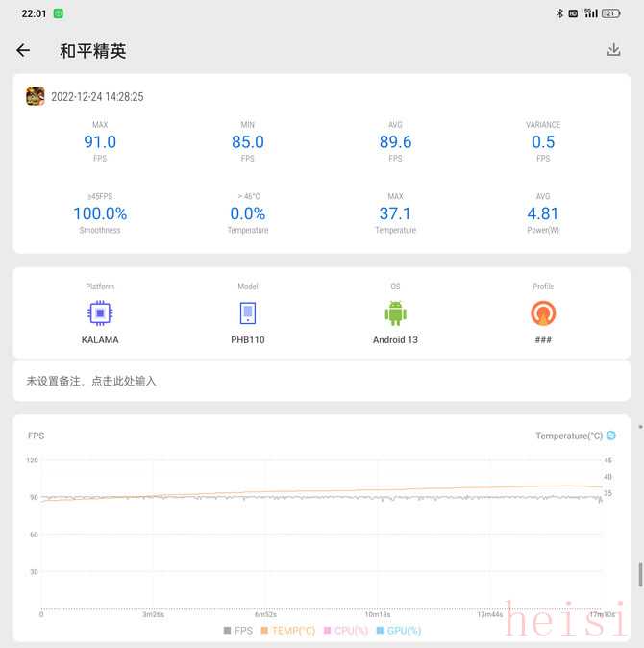Tap the 10m18s mark on chart timeline
The height and width of the screenshot is (648, 644).
[x=378, y=614]
